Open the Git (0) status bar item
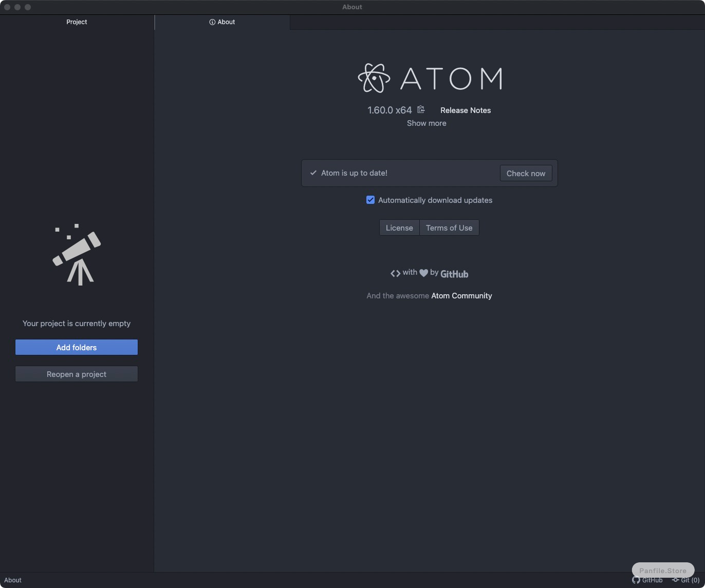This screenshot has height=588, width=705. tap(686, 580)
